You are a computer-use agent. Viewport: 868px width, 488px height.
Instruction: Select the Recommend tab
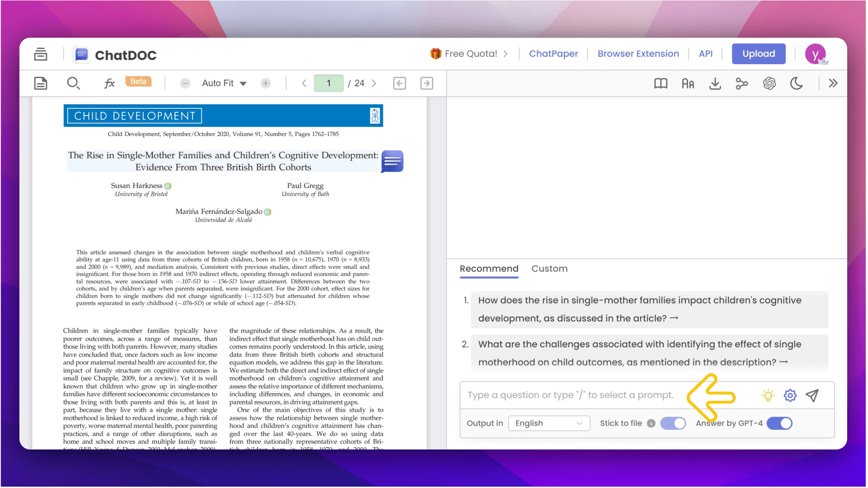489,269
